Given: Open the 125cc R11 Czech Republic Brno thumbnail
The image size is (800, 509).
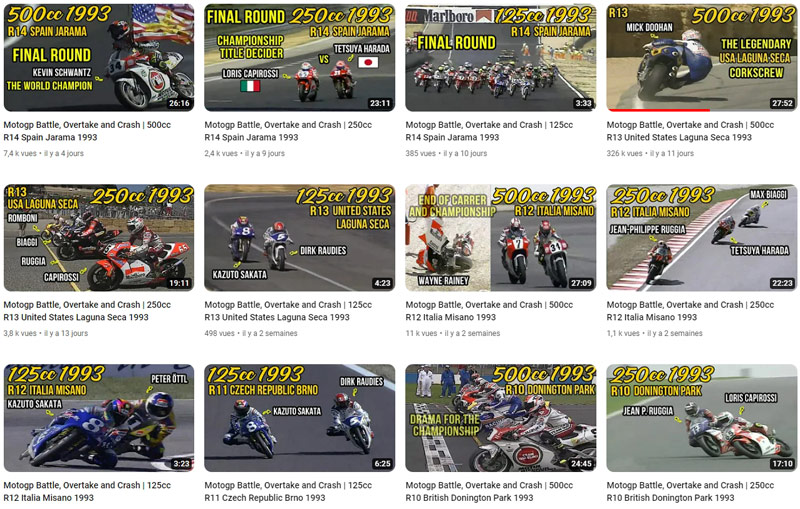Looking at the screenshot, I should coord(299,418).
